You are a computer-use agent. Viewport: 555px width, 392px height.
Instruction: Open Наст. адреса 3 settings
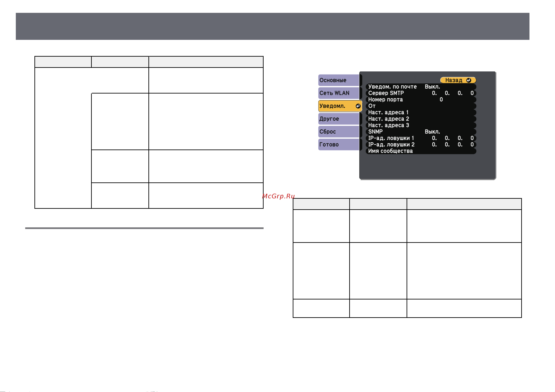click(421, 125)
